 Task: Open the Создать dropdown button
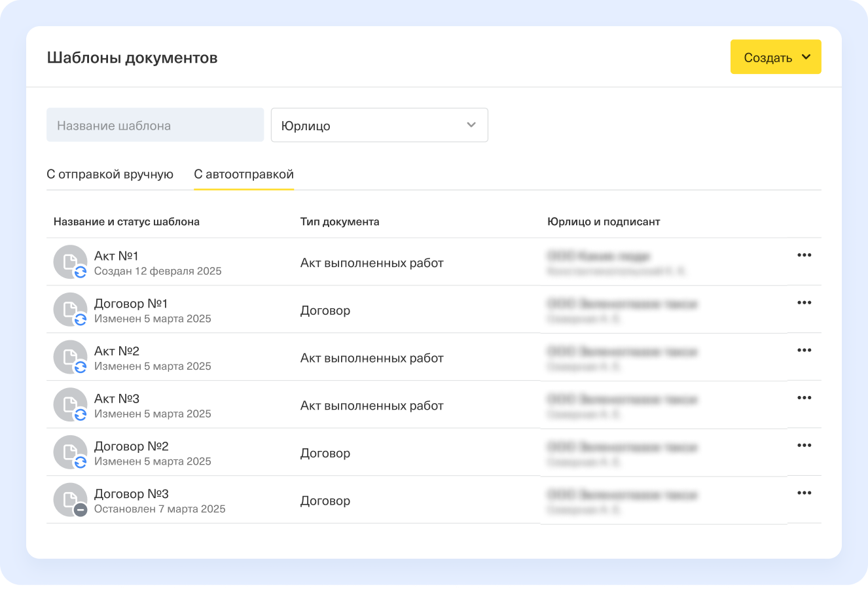(776, 57)
